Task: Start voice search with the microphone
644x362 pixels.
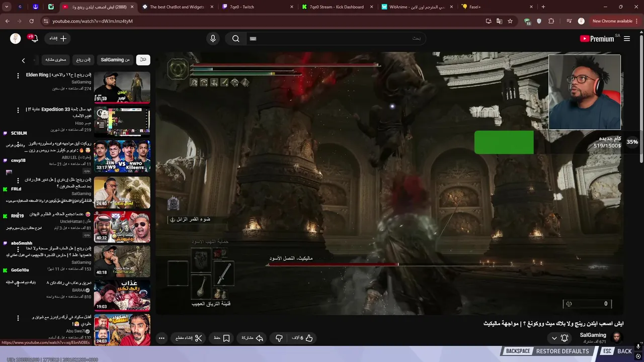Action: [x=213, y=39]
